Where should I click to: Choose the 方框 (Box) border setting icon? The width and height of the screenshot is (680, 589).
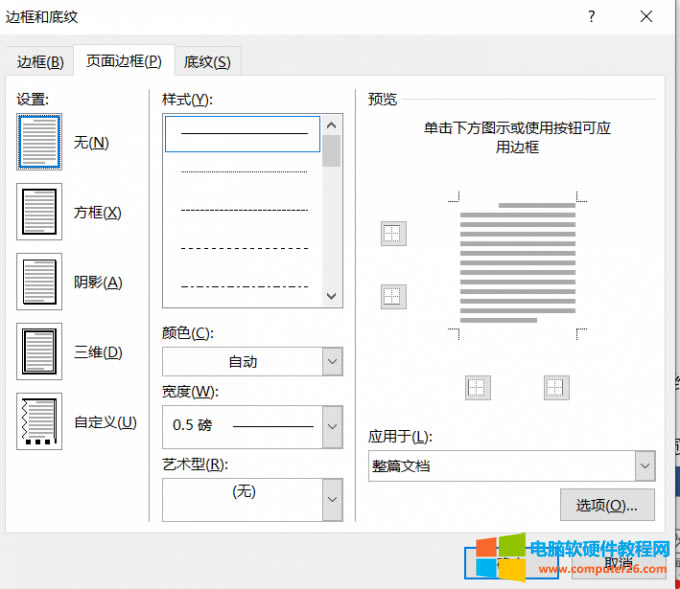[40, 212]
